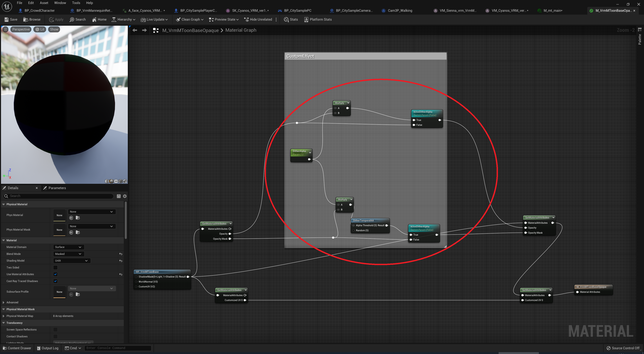Viewport: 644px width, 354px height.
Task: Click the Details search field
Action: pos(60,196)
